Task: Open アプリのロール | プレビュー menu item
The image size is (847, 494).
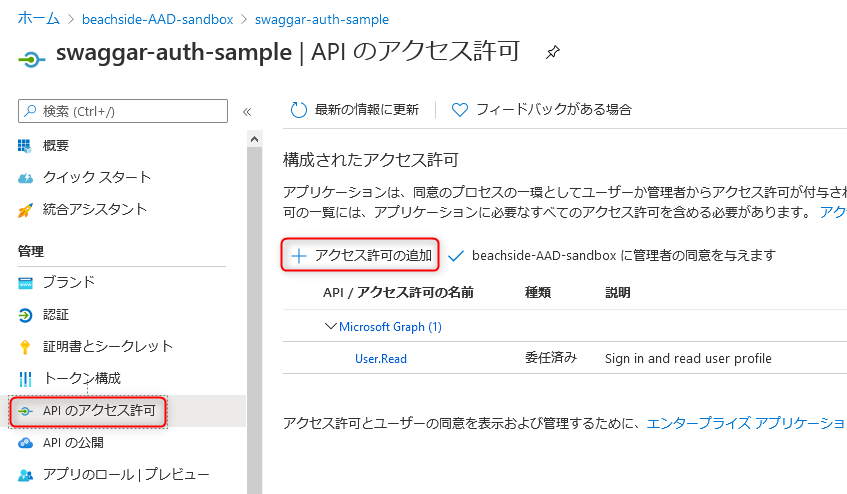Action: [x=127, y=475]
